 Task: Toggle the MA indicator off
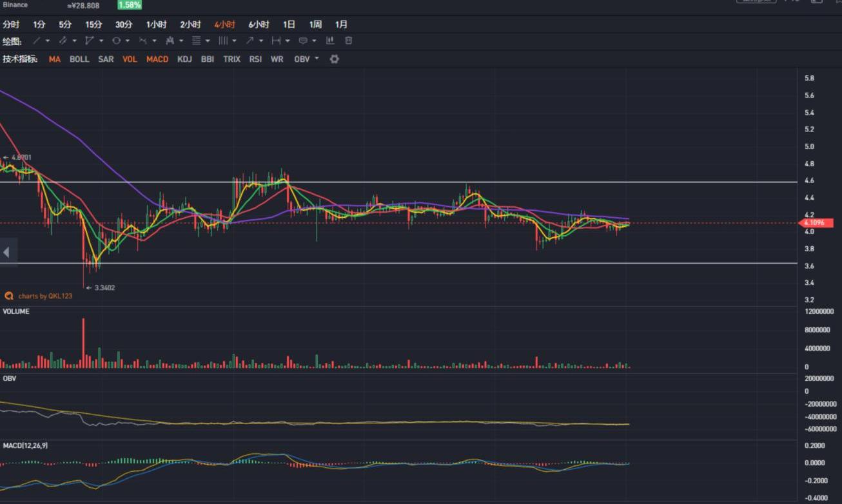coord(55,59)
